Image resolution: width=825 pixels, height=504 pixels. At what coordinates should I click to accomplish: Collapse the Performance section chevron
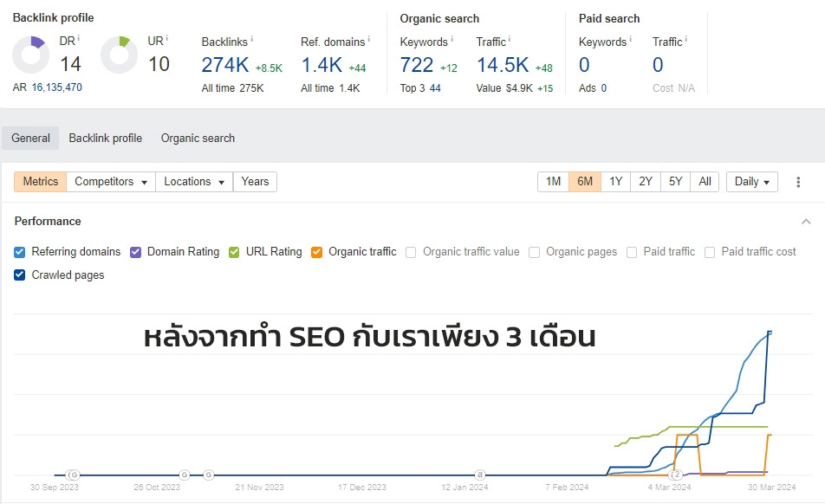[806, 221]
